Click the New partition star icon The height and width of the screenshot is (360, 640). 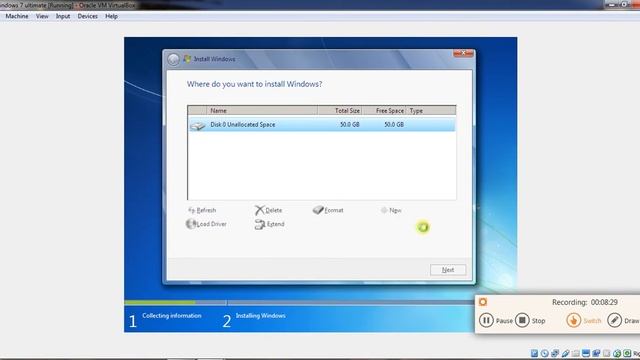coord(384,210)
